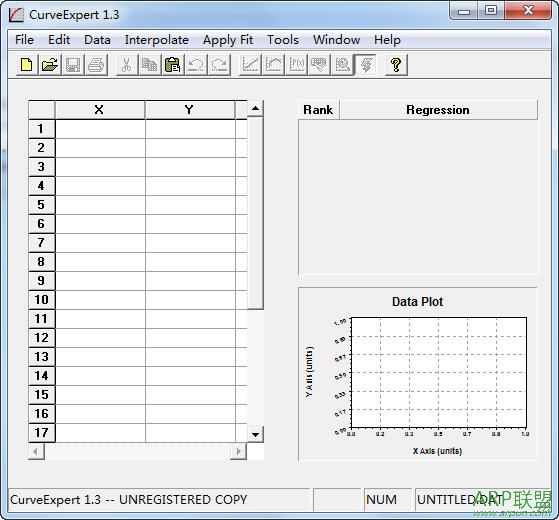Open the Tools menu

coord(283,40)
